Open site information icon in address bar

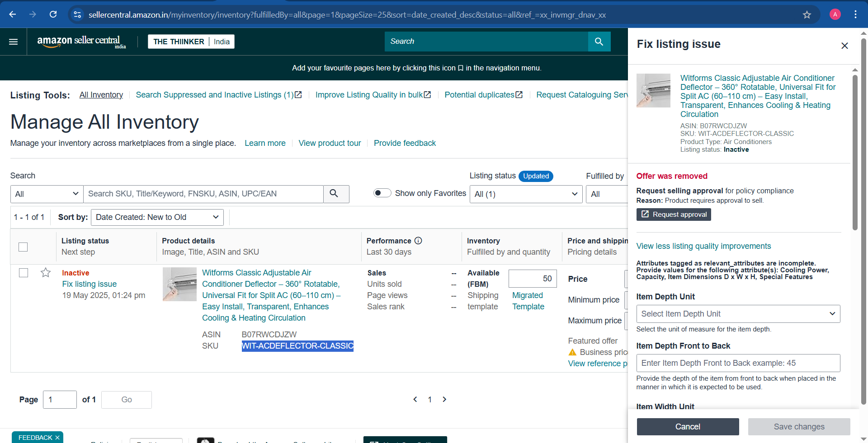77,14
